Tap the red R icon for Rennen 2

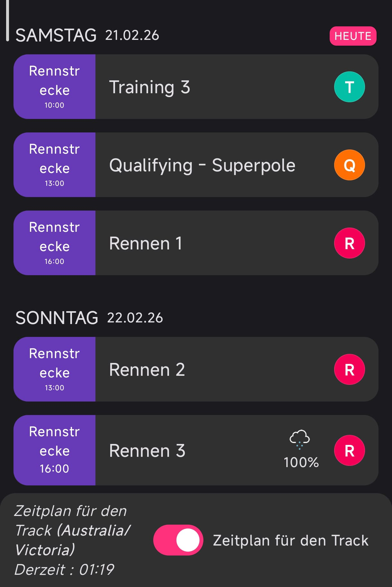coord(349,369)
